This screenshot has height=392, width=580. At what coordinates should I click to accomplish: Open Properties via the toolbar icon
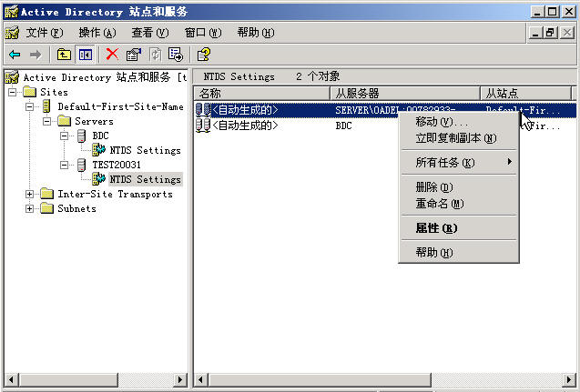coord(134,55)
